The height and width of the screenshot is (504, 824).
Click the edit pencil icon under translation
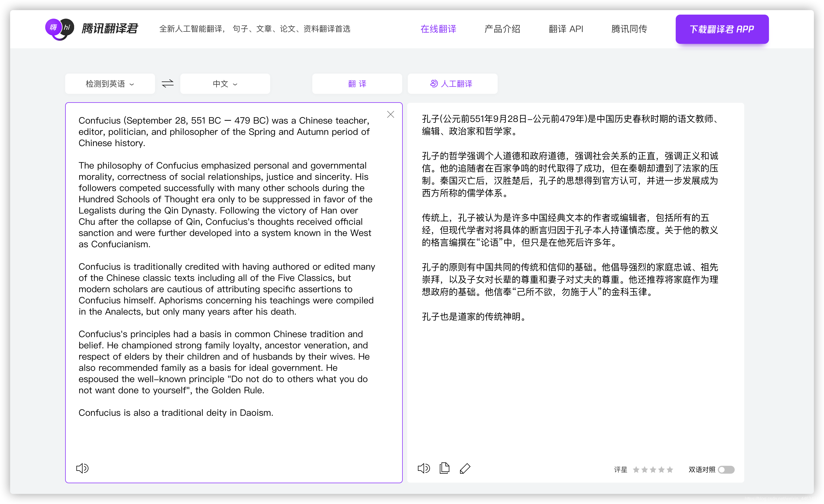465,469
